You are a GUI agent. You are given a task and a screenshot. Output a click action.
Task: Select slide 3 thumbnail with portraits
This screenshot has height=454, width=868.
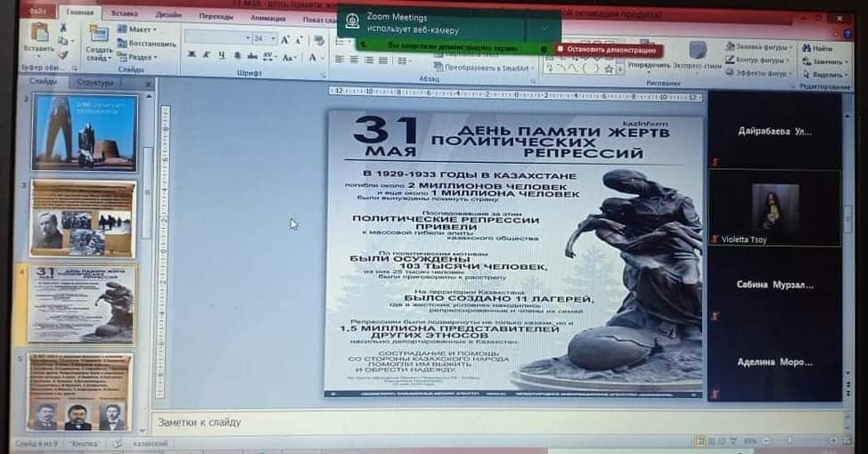point(83,219)
